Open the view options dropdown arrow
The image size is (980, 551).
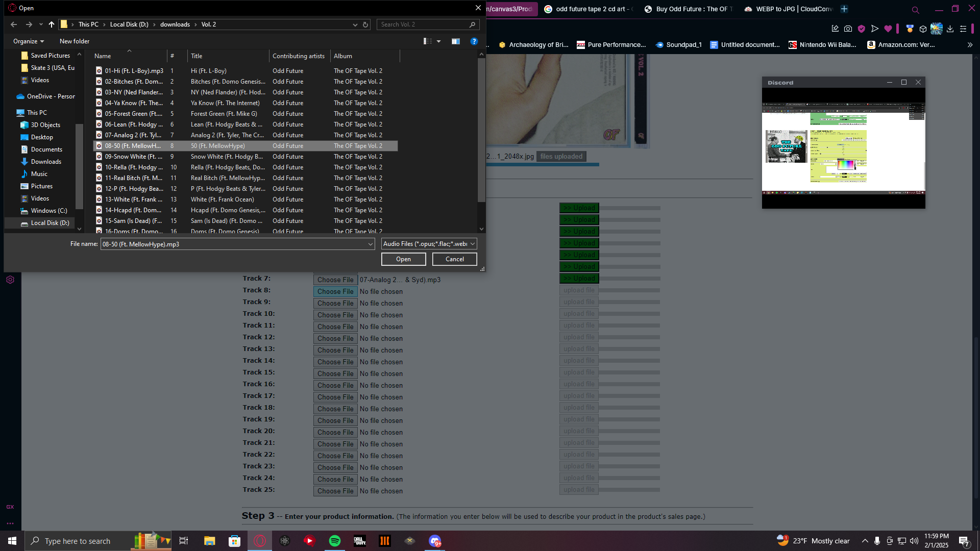[x=438, y=41]
